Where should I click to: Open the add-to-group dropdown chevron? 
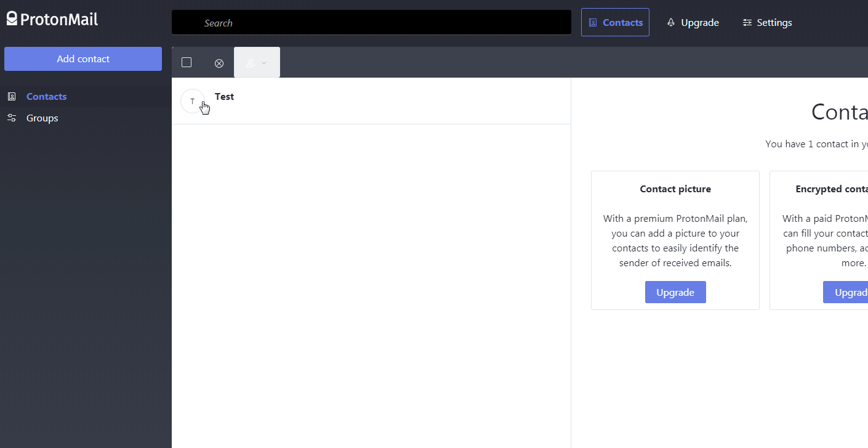263,62
